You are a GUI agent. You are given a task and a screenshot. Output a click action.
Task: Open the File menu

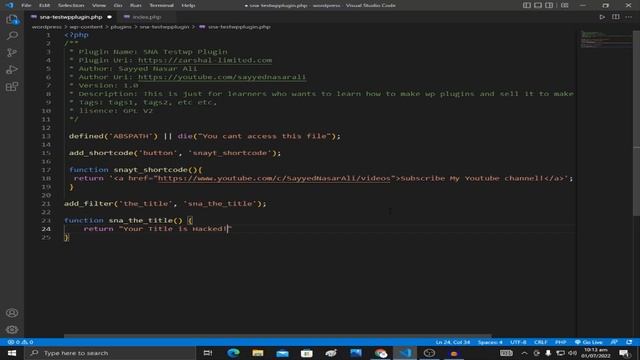[26, 5]
